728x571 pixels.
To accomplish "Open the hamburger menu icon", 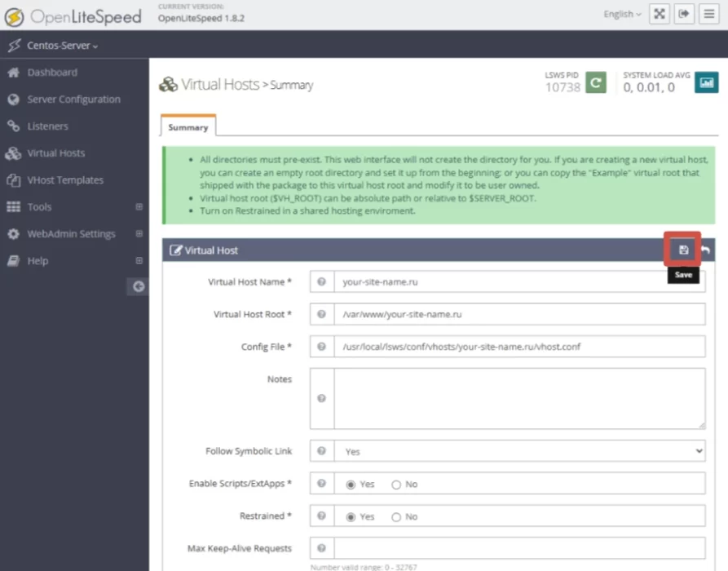I will coord(709,14).
